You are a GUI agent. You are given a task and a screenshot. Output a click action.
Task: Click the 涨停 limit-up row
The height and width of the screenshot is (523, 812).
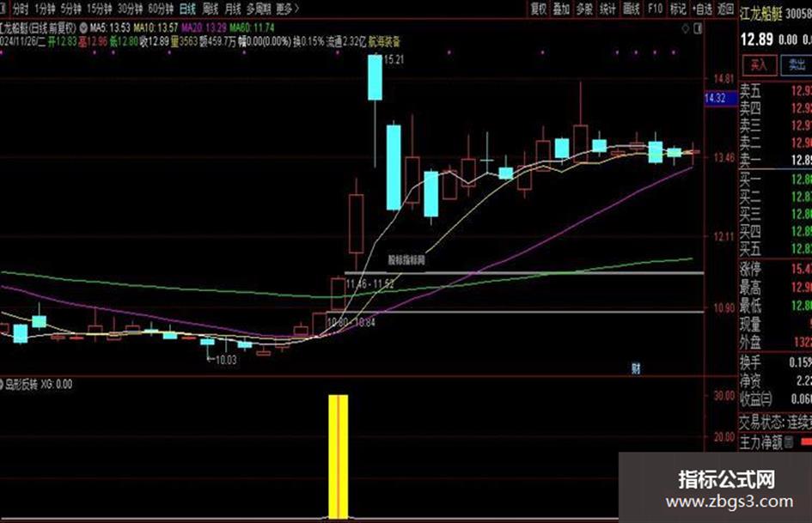coord(775,270)
